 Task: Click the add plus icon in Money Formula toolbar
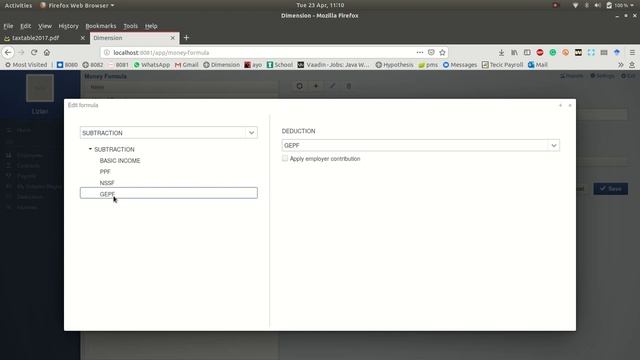pos(316,86)
